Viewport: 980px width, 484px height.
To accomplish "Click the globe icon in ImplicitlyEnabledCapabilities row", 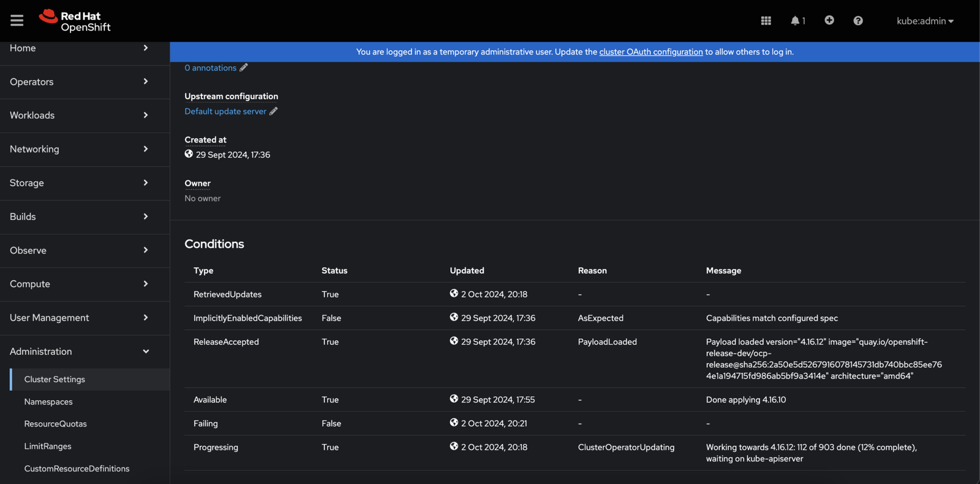I will point(454,318).
